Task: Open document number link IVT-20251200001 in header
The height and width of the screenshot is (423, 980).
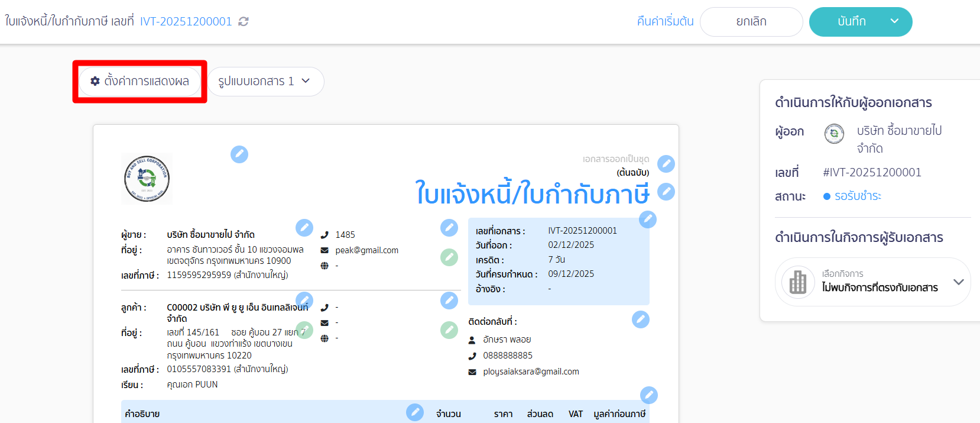Action: coord(186,21)
